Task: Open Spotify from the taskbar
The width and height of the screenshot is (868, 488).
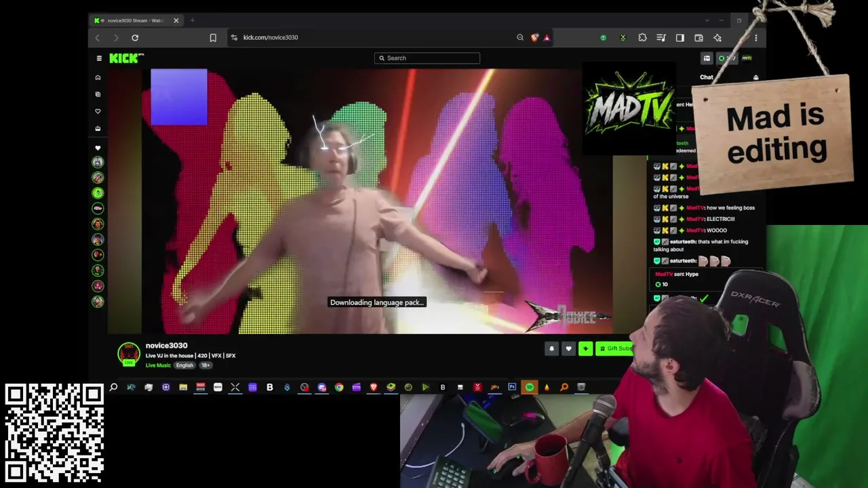Action: [x=529, y=387]
